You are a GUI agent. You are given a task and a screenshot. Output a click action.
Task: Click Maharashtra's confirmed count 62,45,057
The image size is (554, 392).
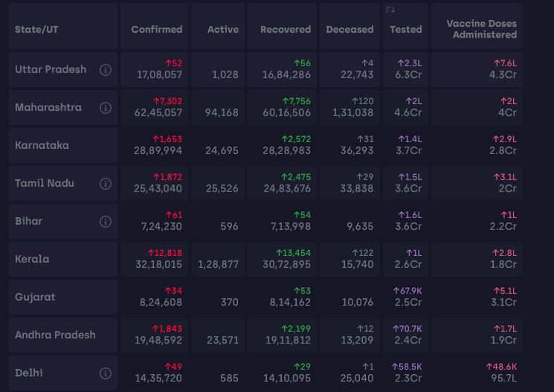(x=158, y=113)
